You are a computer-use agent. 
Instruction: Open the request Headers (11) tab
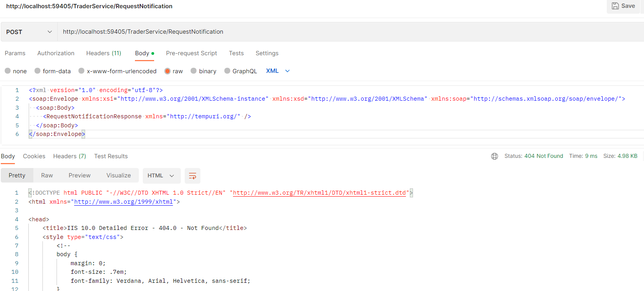click(104, 53)
